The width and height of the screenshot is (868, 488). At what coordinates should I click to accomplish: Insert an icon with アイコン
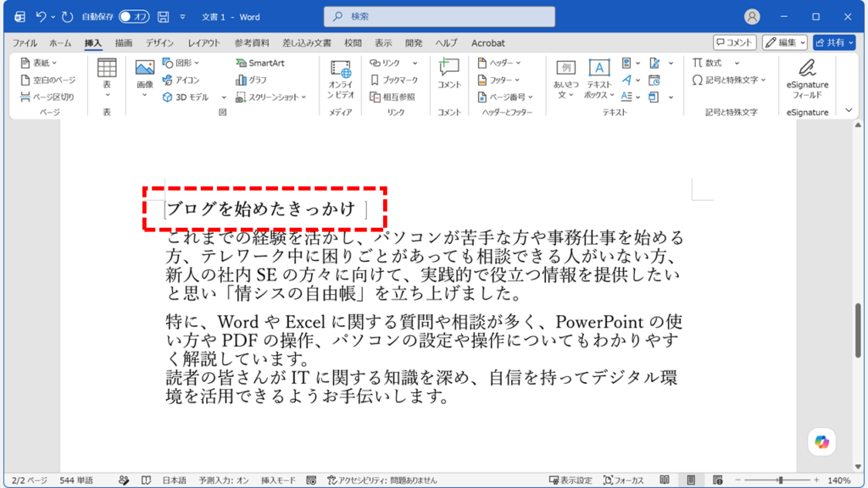(181, 80)
